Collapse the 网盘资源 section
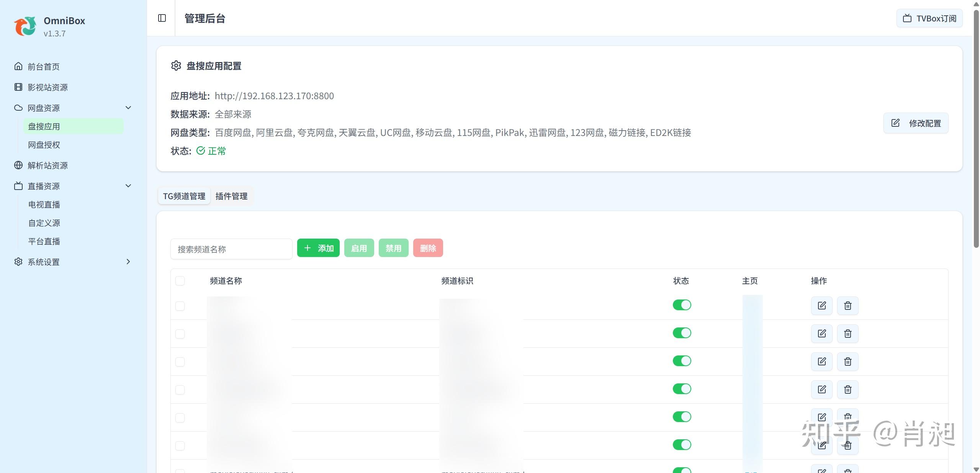 [128, 108]
